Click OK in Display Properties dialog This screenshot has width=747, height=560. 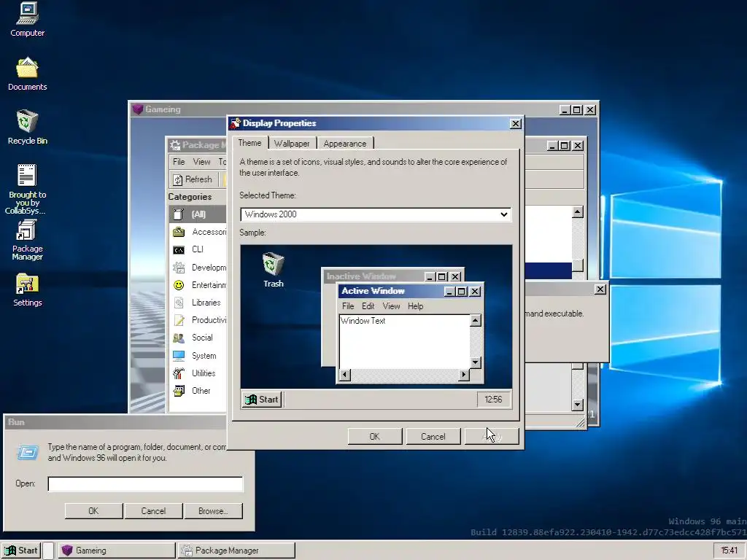[x=375, y=436]
